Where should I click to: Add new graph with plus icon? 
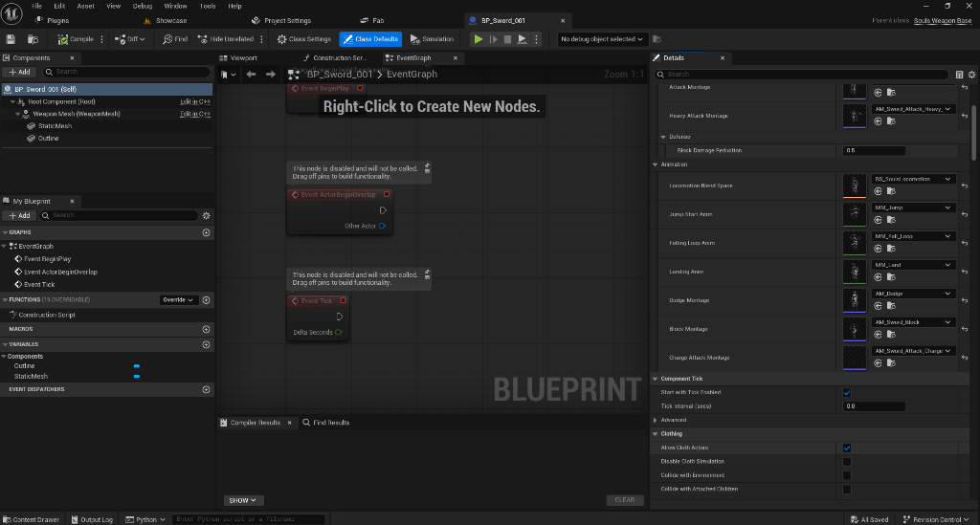pos(207,232)
